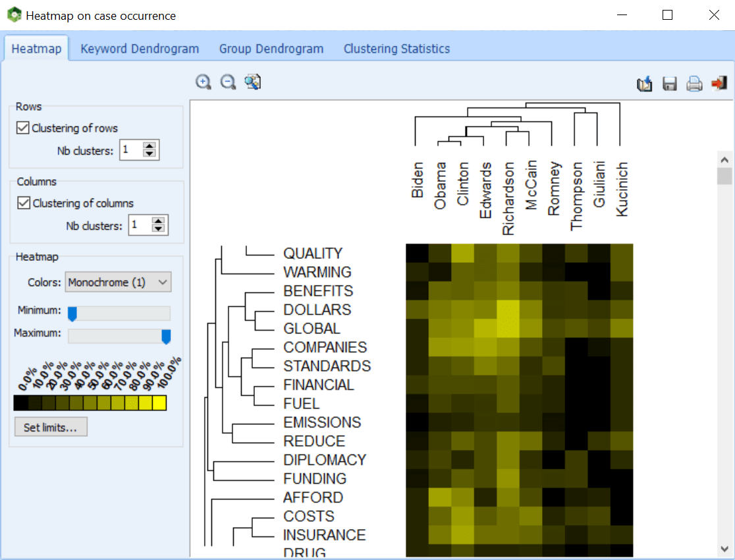This screenshot has height=560, width=735.
Task: Click the save floppy disk icon
Action: (669, 84)
